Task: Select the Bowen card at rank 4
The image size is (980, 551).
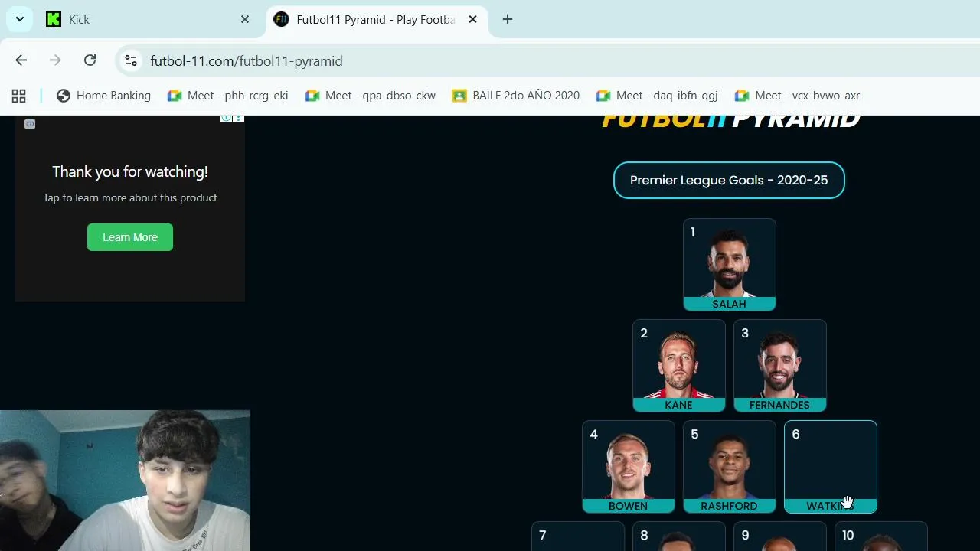Action: (629, 467)
